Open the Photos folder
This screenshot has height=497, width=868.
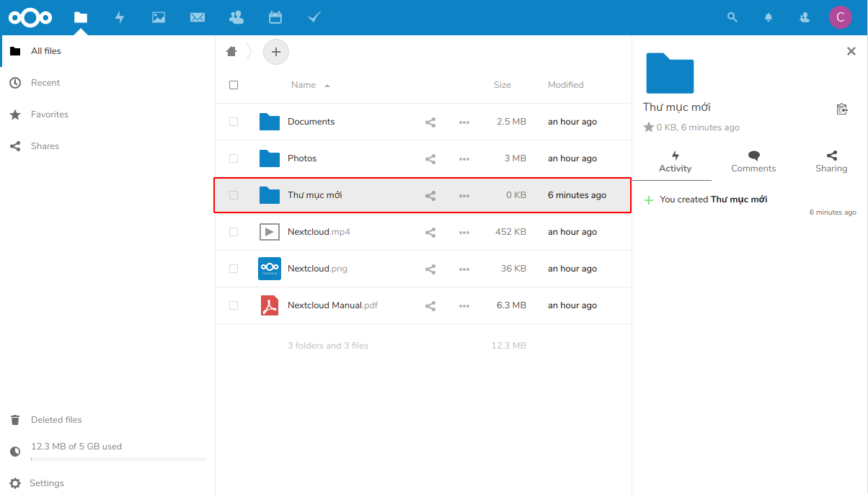[x=302, y=158]
